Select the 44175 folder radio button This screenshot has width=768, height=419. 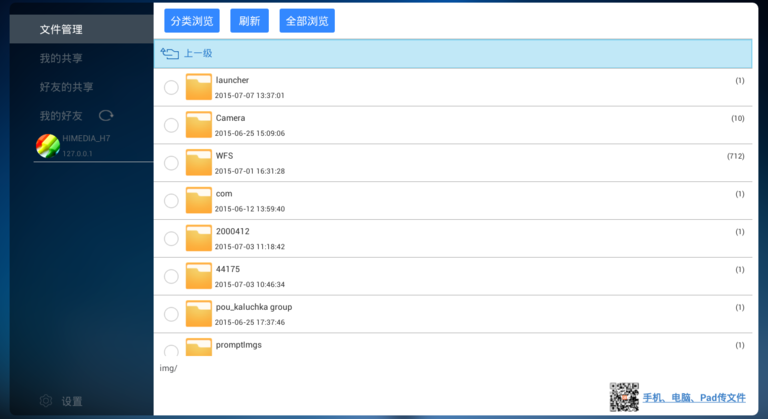[x=171, y=276]
